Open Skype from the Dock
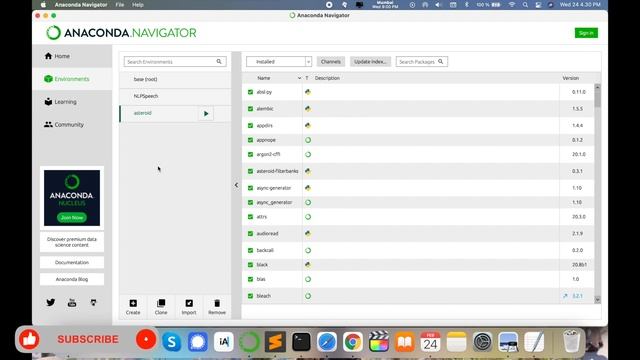This screenshot has height=360, width=640. (x=172, y=342)
